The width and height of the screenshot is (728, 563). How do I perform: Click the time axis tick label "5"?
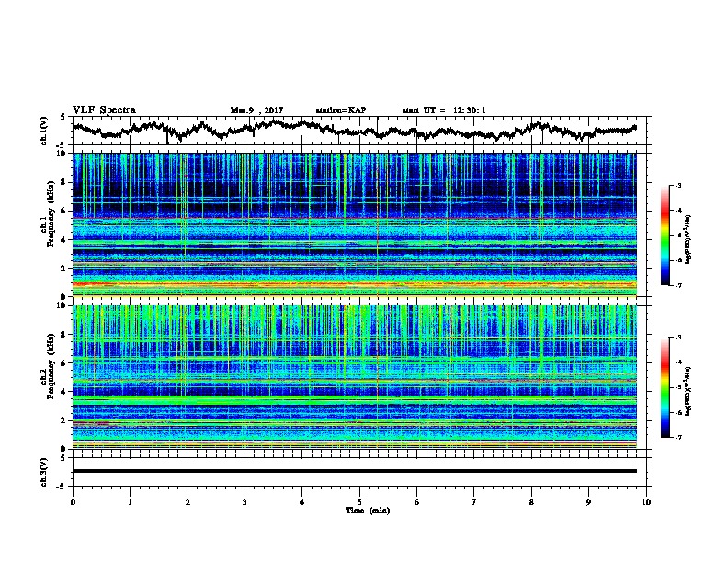tap(359, 502)
